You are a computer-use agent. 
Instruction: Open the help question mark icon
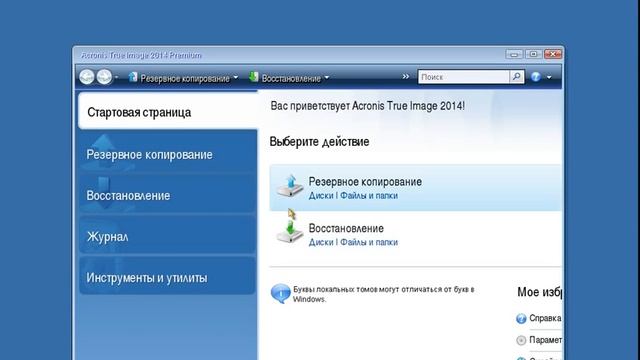click(536, 77)
